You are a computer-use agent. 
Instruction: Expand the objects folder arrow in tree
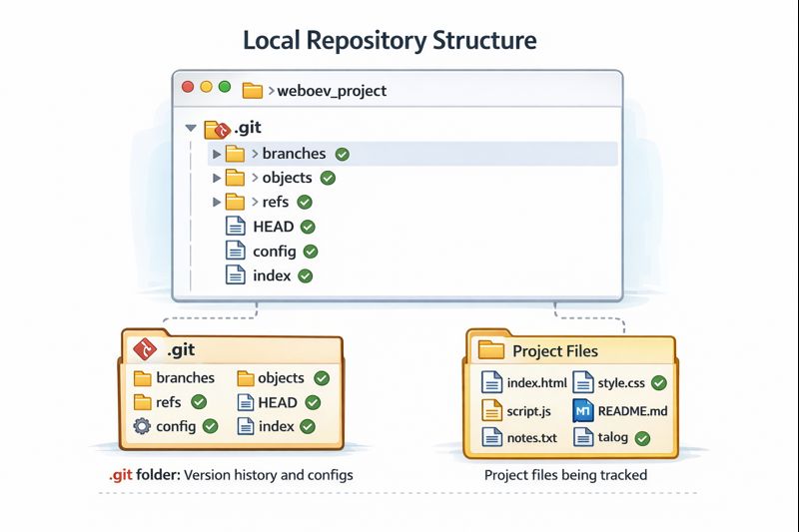coord(217,178)
